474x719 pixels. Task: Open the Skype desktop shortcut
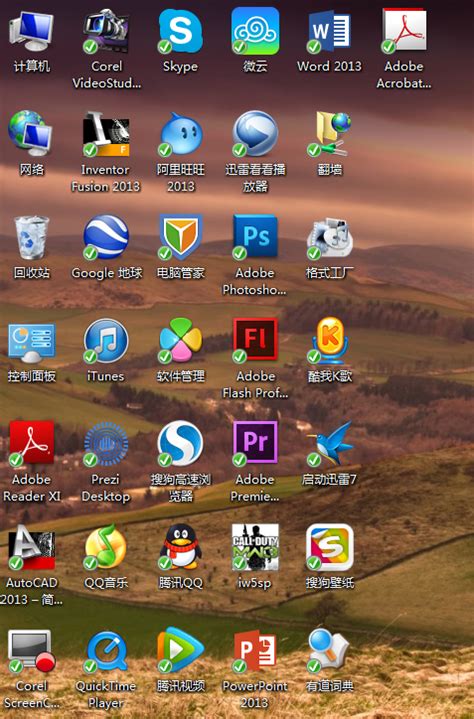(181, 30)
